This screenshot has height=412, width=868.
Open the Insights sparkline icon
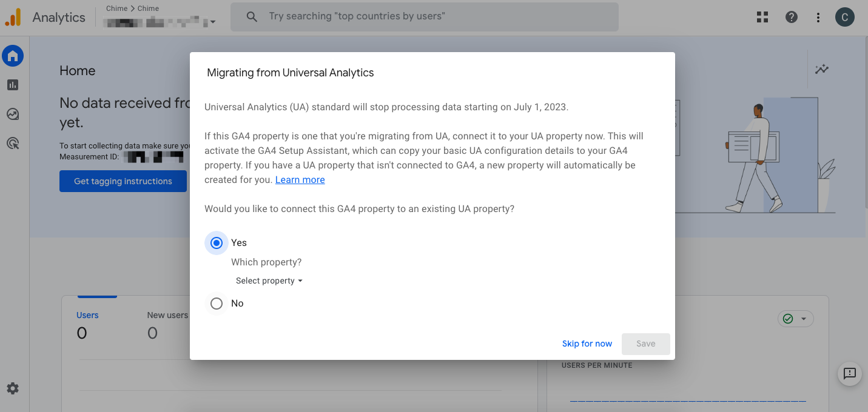click(822, 69)
